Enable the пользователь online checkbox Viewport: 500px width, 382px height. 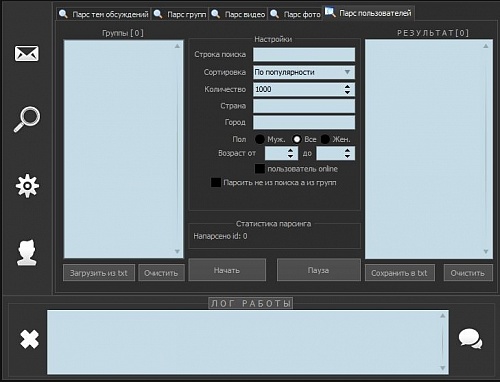(x=260, y=169)
